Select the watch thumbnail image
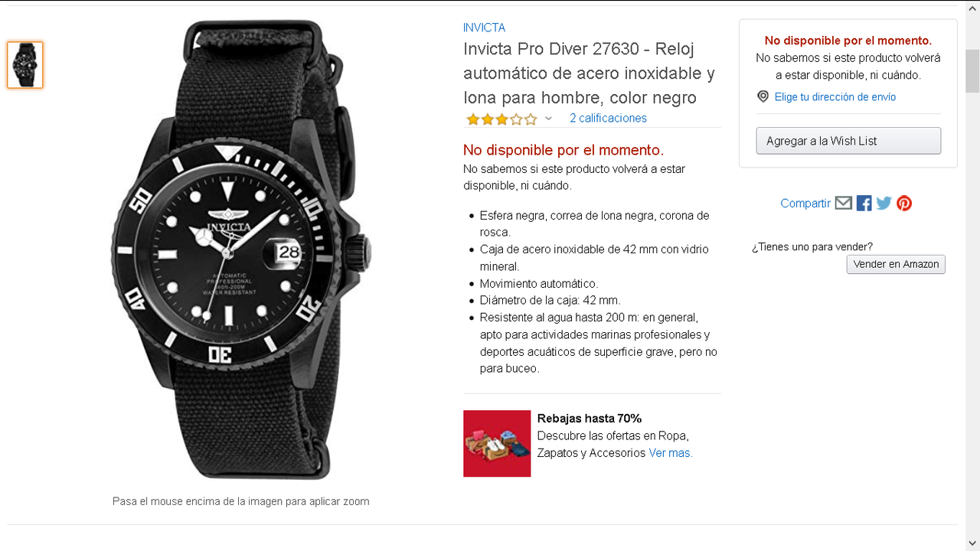 pos(25,65)
